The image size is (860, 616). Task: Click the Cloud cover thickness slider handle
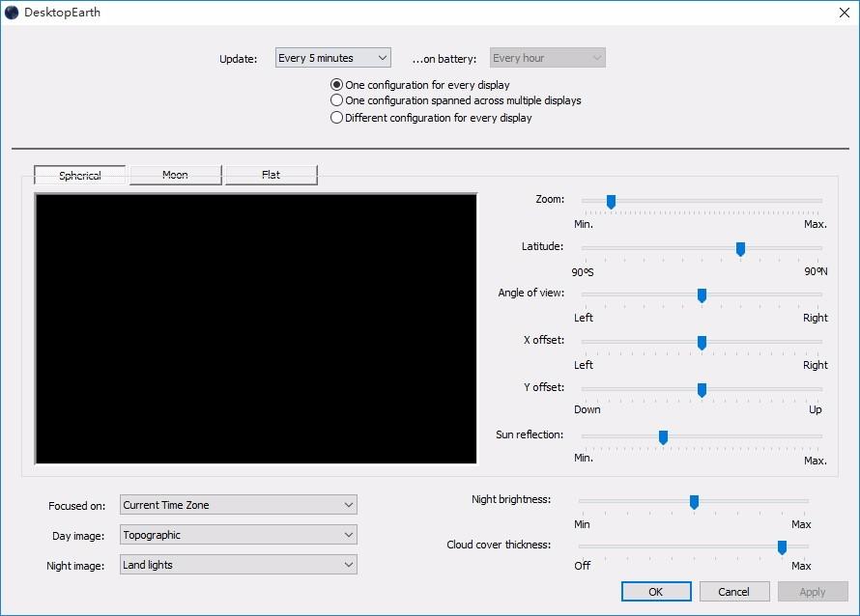(x=782, y=546)
